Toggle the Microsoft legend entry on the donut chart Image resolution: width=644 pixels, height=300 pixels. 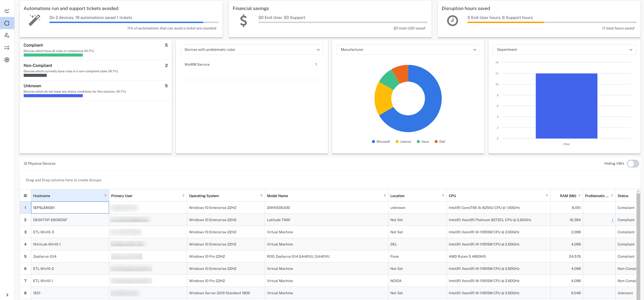click(x=380, y=141)
